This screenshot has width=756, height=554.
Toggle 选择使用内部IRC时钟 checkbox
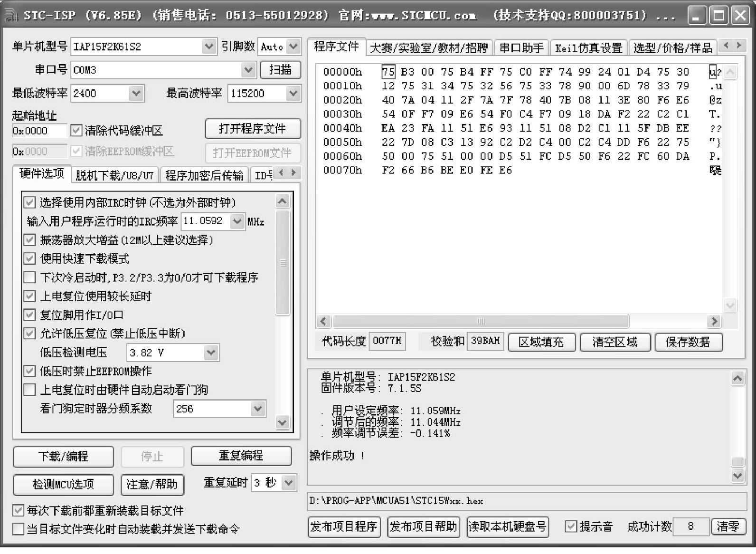coord(29,203)
